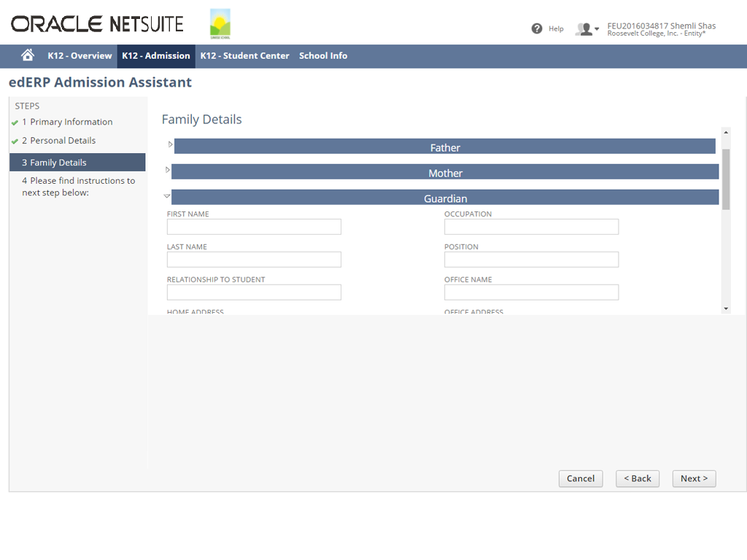747x560 pixels.
Task: Open the user profile avatar menu
Action: [587, 29]
